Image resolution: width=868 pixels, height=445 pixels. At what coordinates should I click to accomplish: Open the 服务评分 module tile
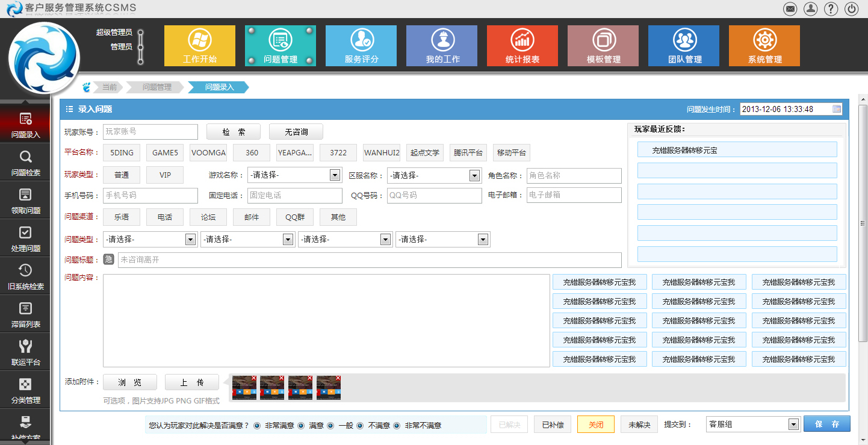coord(361,46)
